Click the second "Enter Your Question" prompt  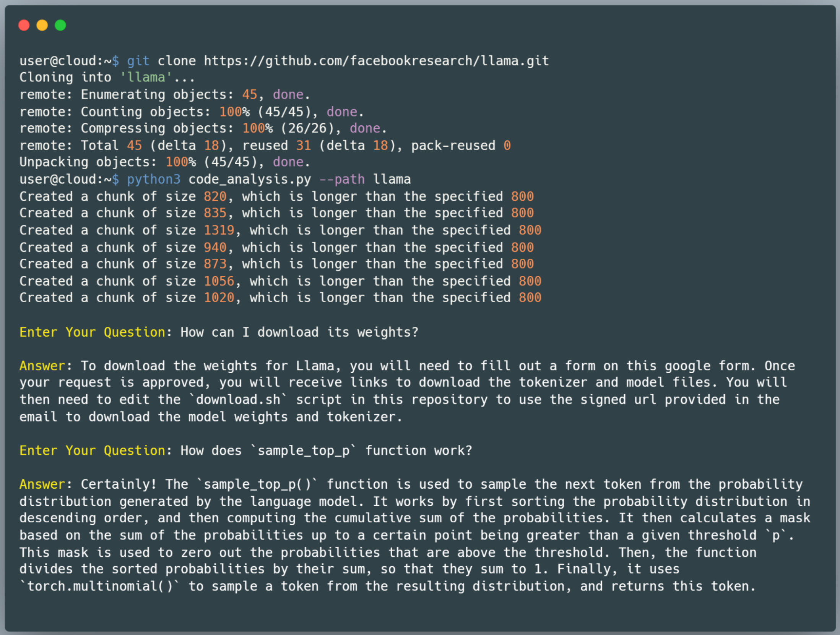click(92, 450)
